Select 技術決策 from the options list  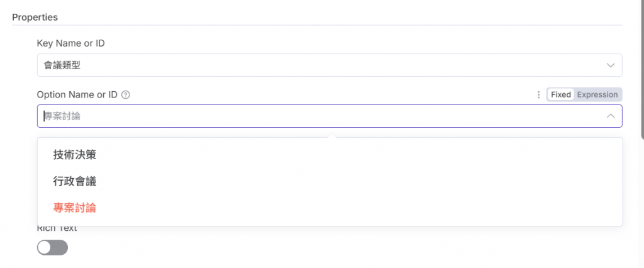click(75, 155)
